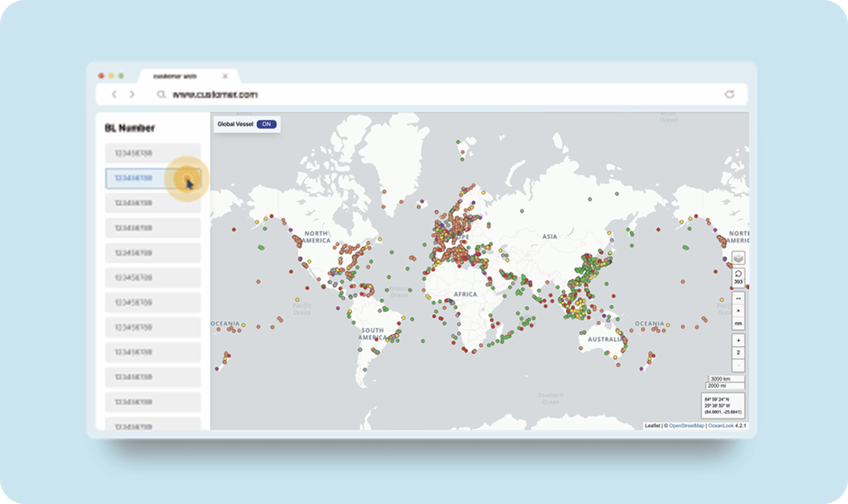The image size is (848, 504).
Task: Click the clear measurement X button
Action: [x=738, y=311]
